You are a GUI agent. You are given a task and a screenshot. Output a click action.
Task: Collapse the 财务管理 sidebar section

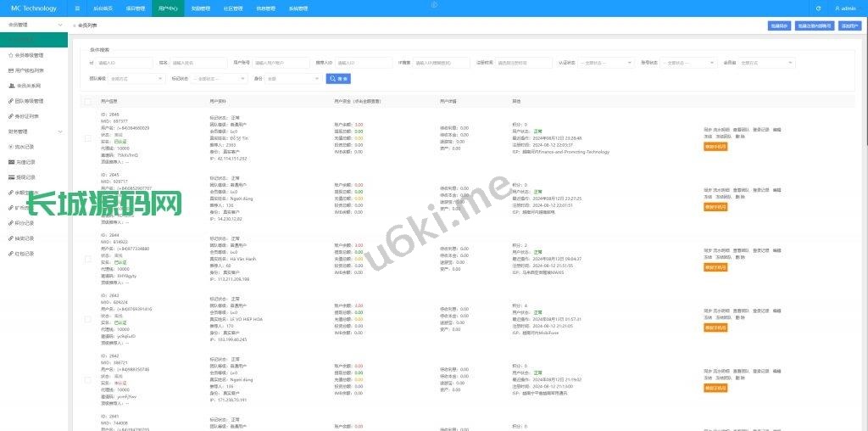tap(59, 132)
